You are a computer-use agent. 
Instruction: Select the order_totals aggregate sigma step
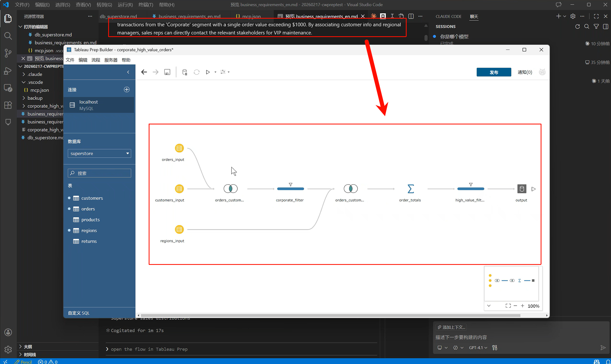pos(411,189)
